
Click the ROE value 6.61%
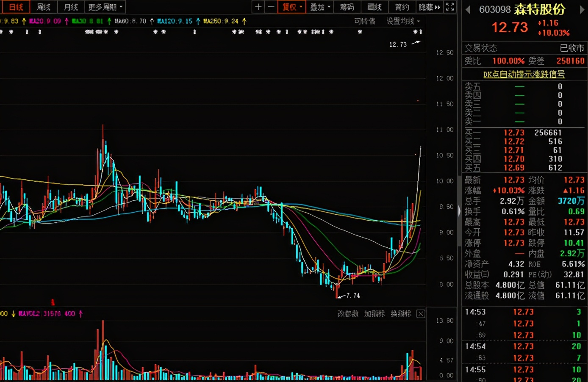[573, 264]
